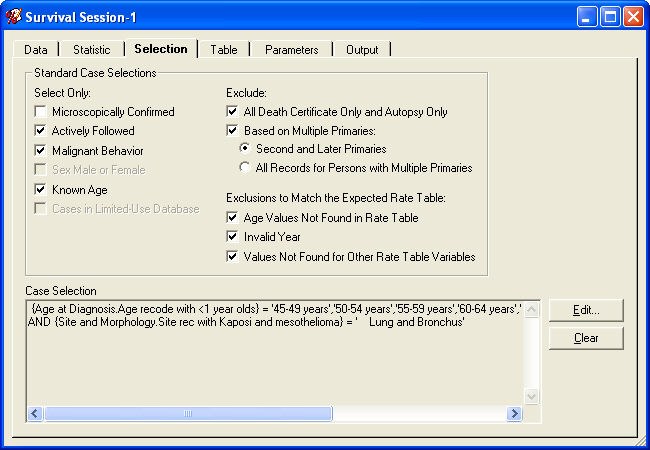Uncheck the Actively Followed option
The height and width of the screenshot is (450, 650).
41,131
